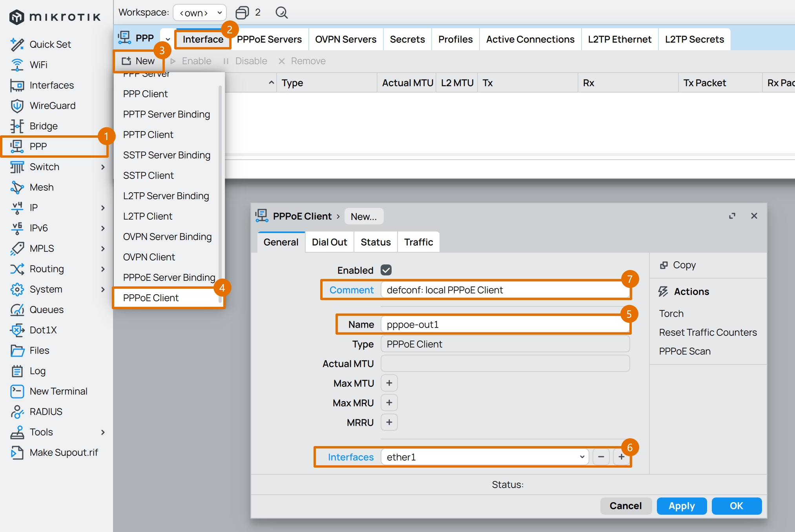
Task: Open the Queues icon in sidebar
Action: click(17, 310)
